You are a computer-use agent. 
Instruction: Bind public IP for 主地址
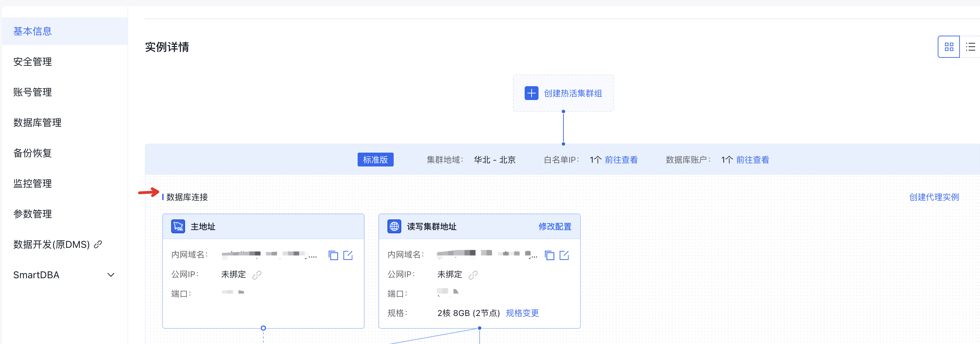pos(257,275)
